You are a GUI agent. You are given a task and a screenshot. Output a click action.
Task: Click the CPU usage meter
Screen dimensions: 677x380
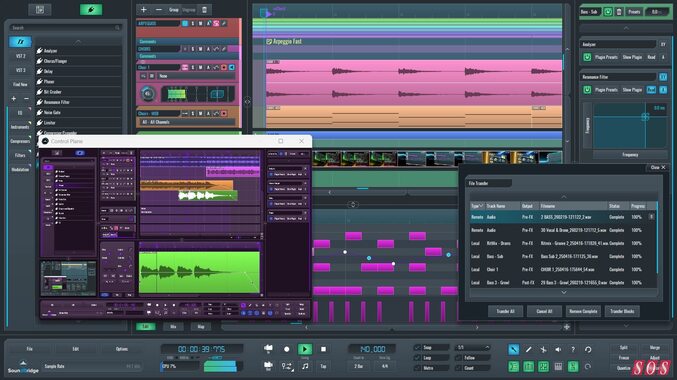coord(180,366)
